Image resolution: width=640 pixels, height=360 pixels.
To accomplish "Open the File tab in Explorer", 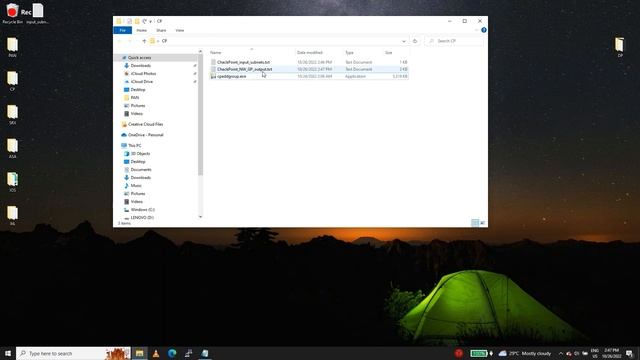I will [122, 30].
